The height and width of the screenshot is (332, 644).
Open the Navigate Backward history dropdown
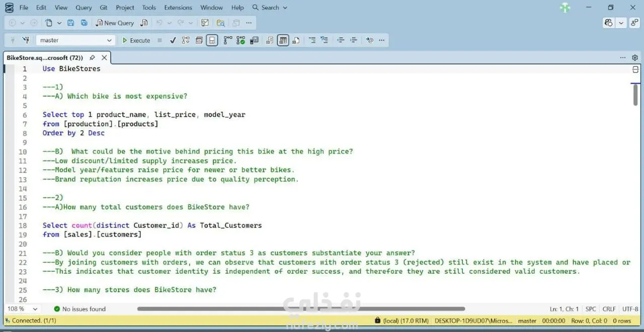[x=23, y=23]
